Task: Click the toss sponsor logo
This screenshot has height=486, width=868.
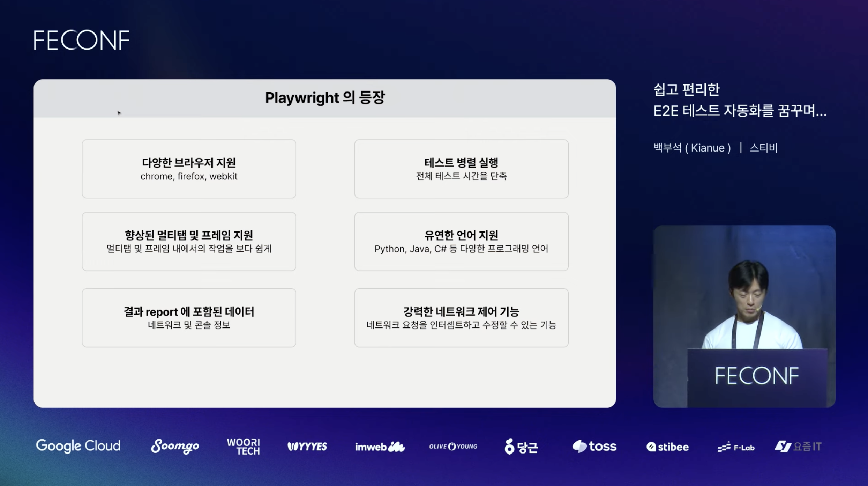Action: [594, 446]
